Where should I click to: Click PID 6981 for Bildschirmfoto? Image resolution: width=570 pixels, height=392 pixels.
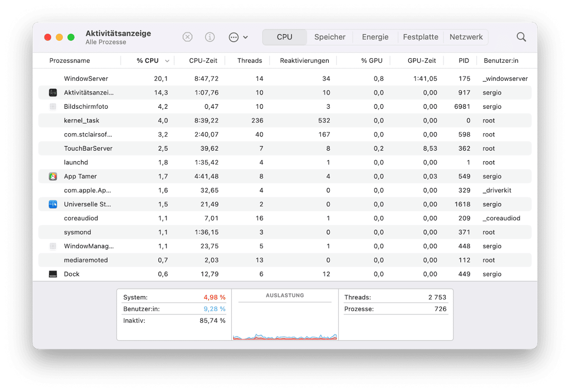[x=462, y=106]
